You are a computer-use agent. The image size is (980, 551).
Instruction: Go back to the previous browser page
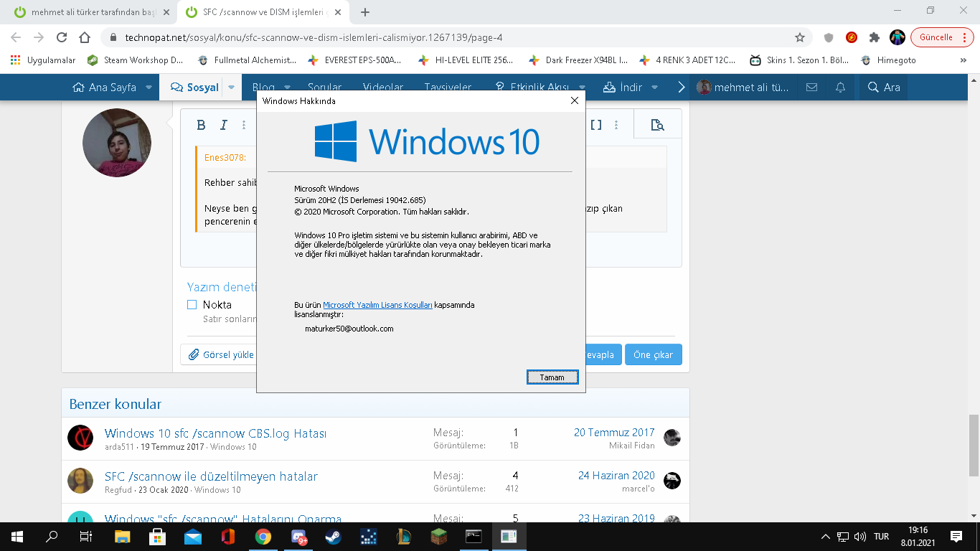pyautogui.click(x=16, y=37)
